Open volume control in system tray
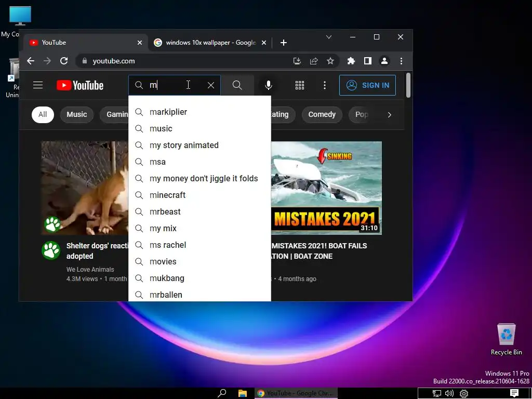This screenshot has height=399, width=532. click(449, 393)
